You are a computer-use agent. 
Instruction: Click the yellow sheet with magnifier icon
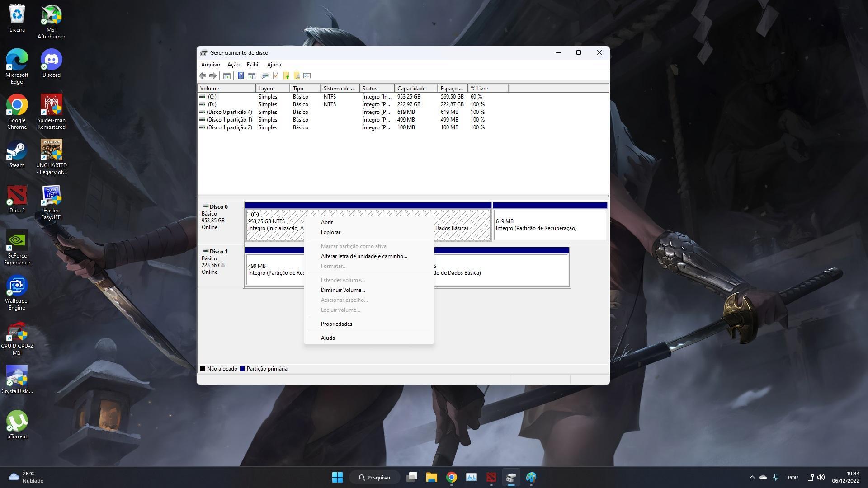click(297, 76)
